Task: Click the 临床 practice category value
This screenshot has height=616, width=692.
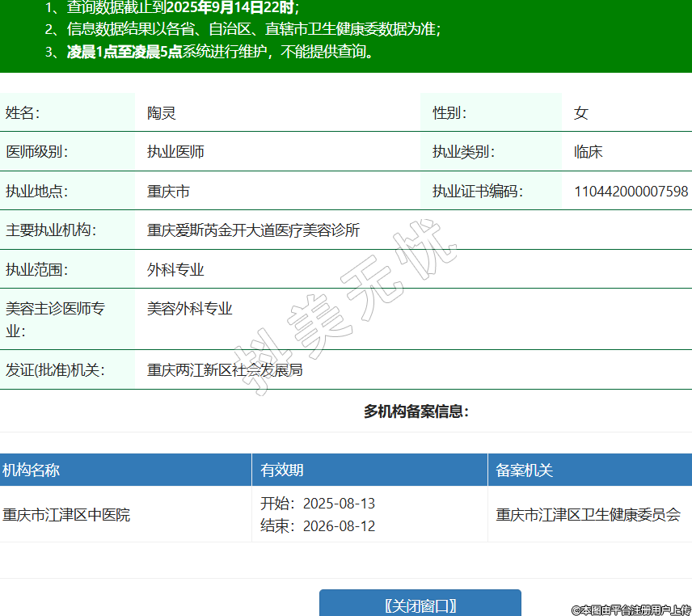Action: [588, 152]
